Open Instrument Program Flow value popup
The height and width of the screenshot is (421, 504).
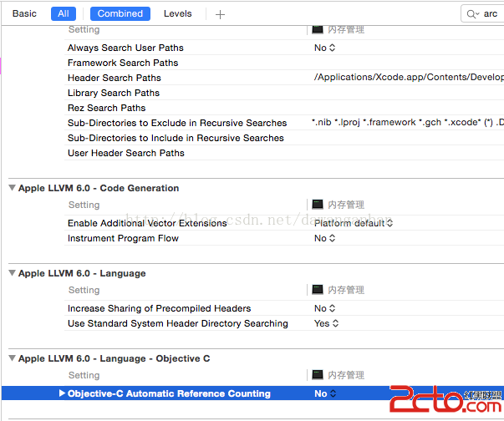point(324,238)
